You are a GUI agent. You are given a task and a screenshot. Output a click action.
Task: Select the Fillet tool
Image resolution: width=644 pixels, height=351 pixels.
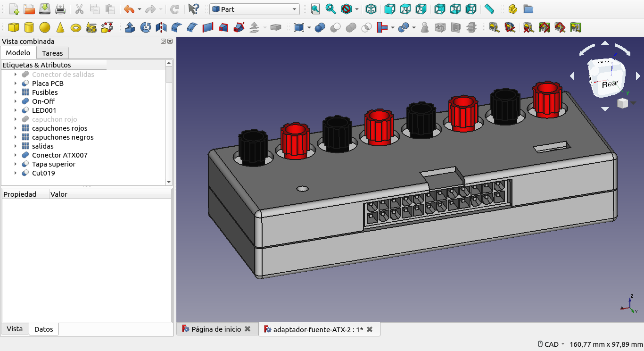click(x=177, y=27)
